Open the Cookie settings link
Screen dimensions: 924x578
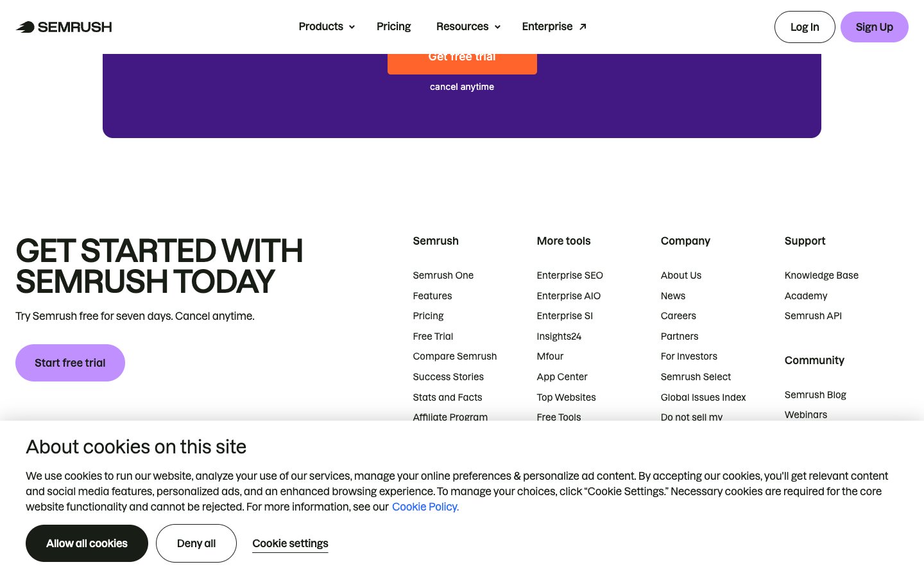point(290,543)
